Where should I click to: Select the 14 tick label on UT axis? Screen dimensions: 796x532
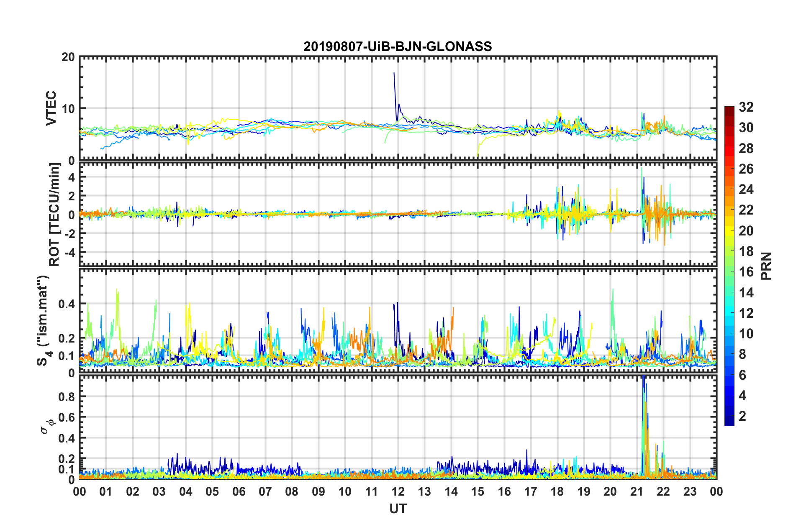pos(451,491)
